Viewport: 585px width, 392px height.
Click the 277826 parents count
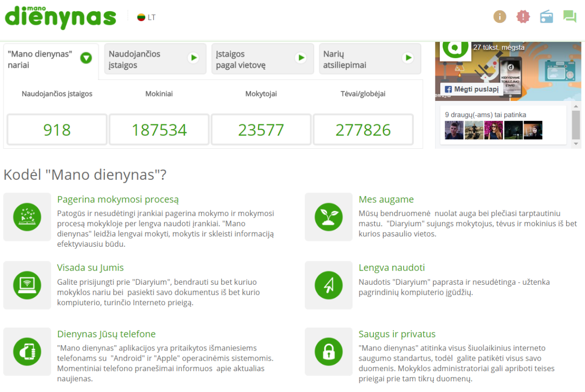(x=363, y=130)
